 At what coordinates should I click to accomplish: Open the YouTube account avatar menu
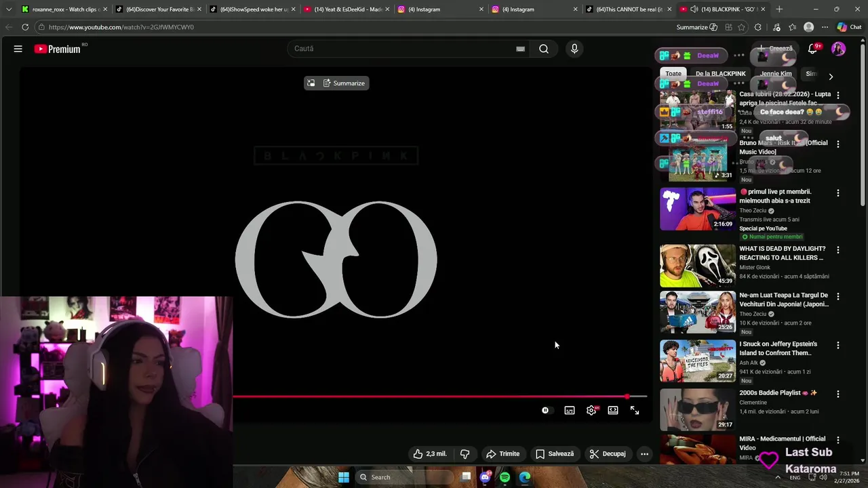point(839,49)
